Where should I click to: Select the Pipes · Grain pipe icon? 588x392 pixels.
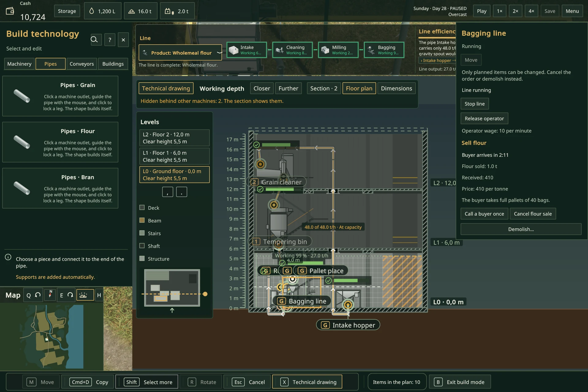click(22, 96)
